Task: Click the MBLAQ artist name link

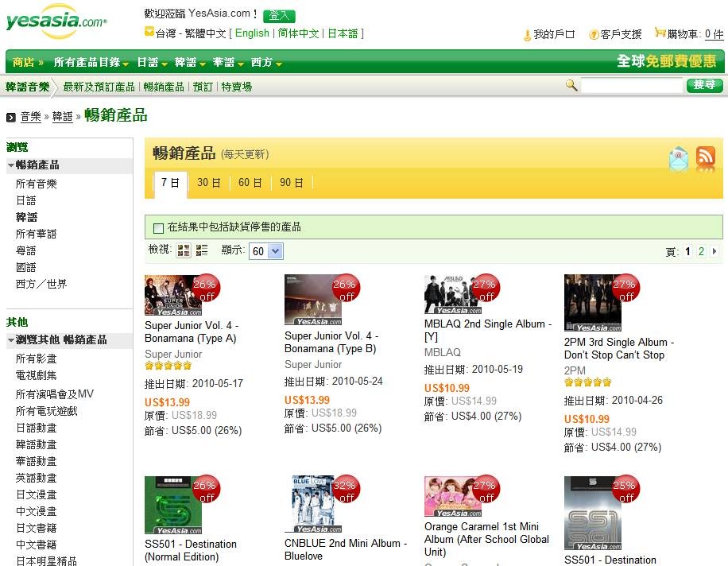Action: pyautogui.click(x=443, y=352)
